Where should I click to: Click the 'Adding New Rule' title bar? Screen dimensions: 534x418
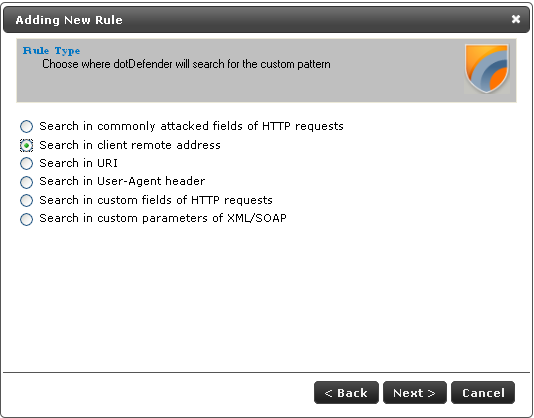(267, 19)
